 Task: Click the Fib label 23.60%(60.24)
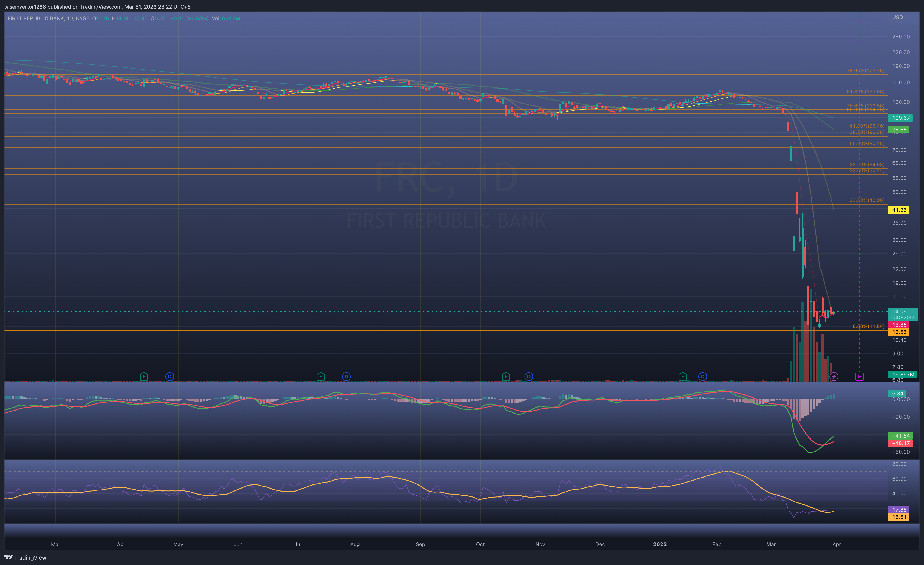coord(867,171)
